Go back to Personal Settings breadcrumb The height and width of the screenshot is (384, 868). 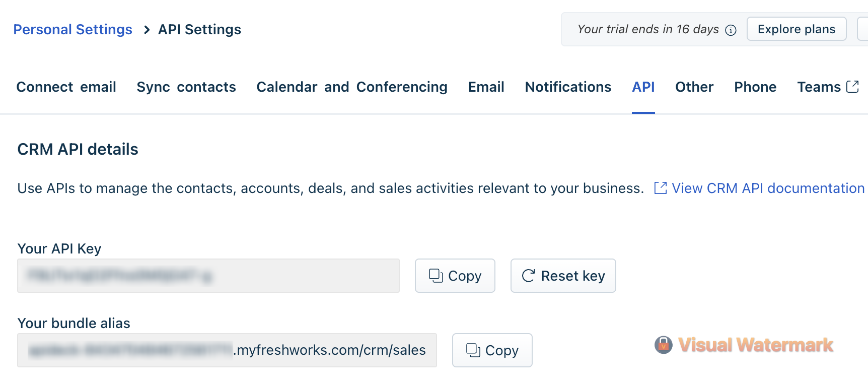pyautogui.click(x=73, y=30)
